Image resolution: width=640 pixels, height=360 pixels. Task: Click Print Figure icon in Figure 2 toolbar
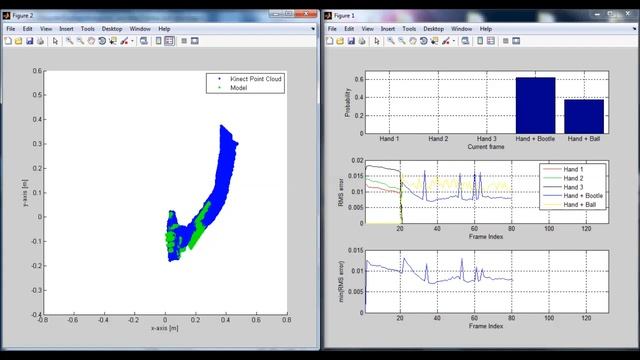[x=40, y=41]
